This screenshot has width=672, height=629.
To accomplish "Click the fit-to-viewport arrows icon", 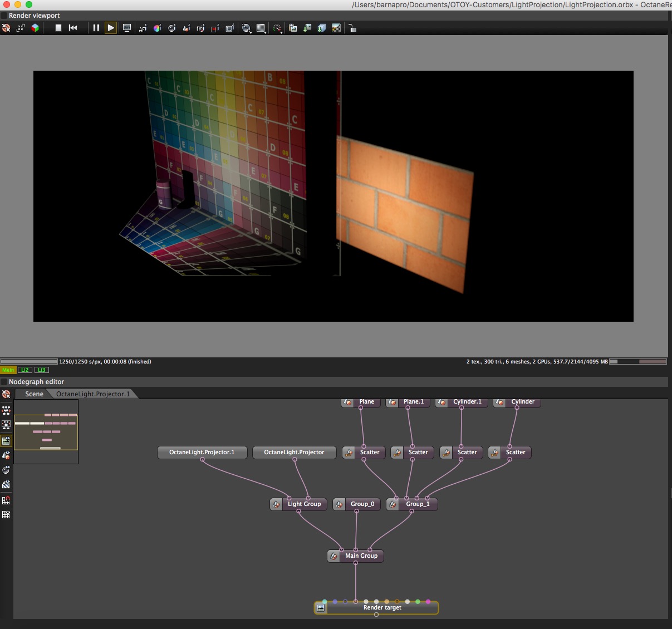I will [x=21, y=28].
